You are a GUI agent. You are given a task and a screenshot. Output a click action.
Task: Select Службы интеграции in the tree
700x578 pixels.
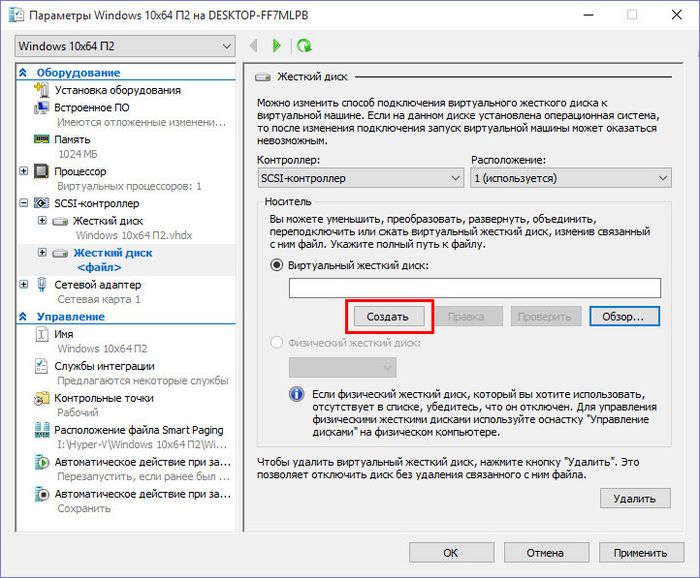tap(104, 366)
